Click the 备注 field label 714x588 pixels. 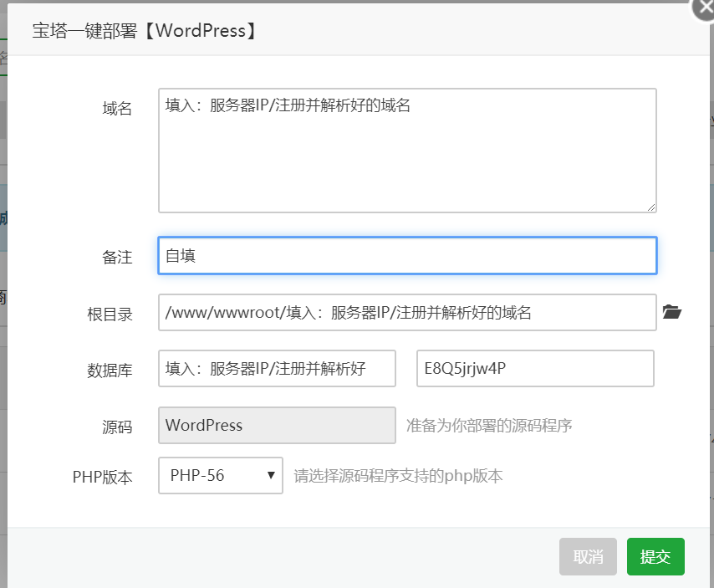coord(117,257)
